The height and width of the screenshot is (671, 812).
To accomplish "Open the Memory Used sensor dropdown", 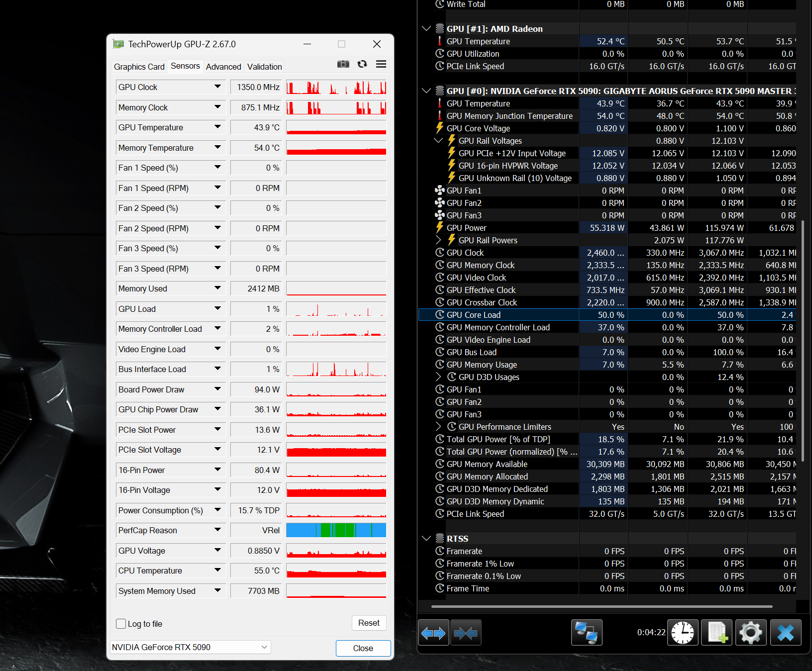I will click(x=217, y=288).
